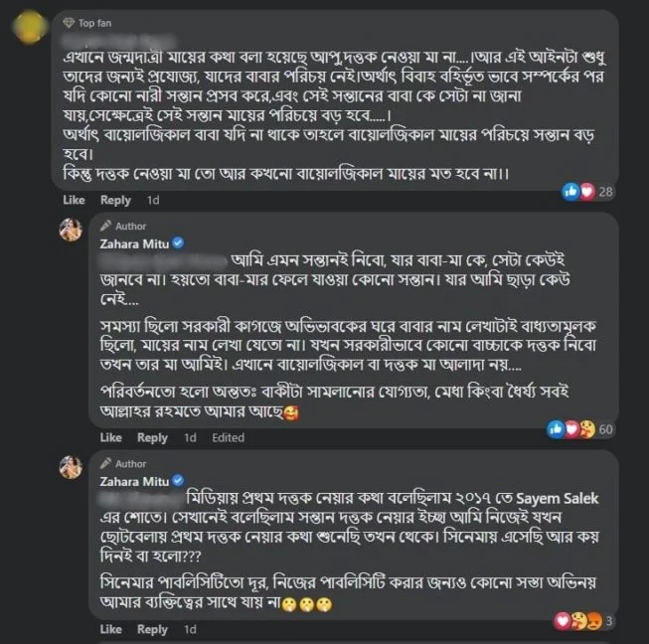Open the Zahara Mitu name on first reply
The image size is (649, 644).
134,243
